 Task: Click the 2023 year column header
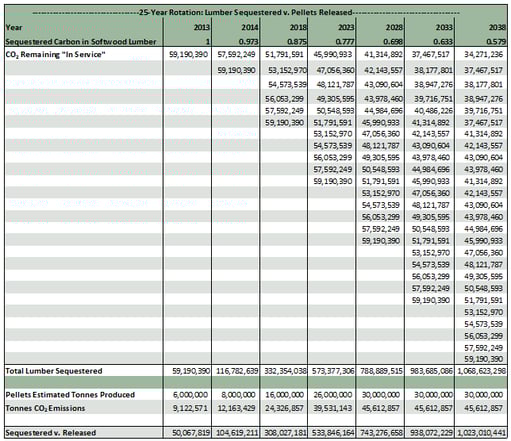(x=346, y=27)
